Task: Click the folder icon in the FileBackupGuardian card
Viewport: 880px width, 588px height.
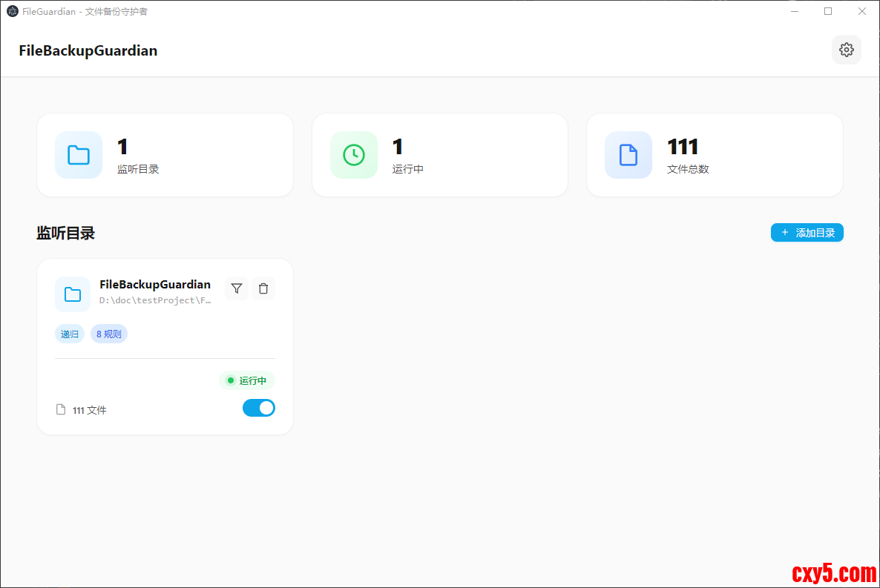Action: (x=73, y=294)
